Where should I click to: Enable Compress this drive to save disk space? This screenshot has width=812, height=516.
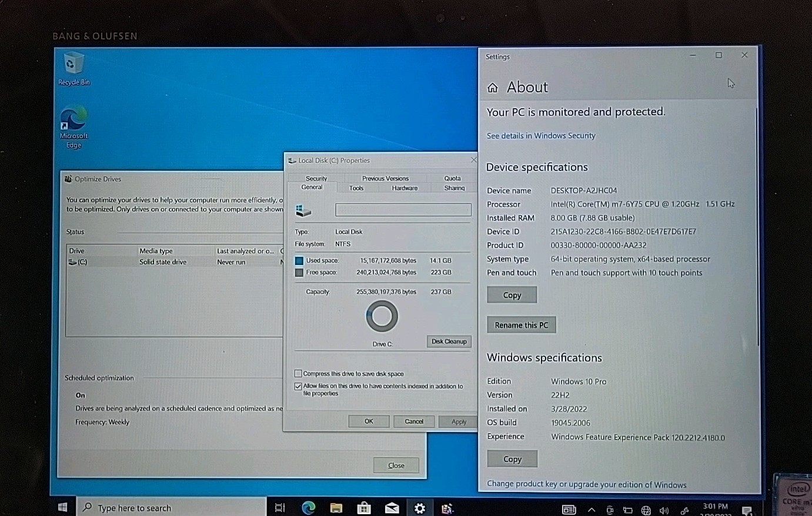coord(298,374)
